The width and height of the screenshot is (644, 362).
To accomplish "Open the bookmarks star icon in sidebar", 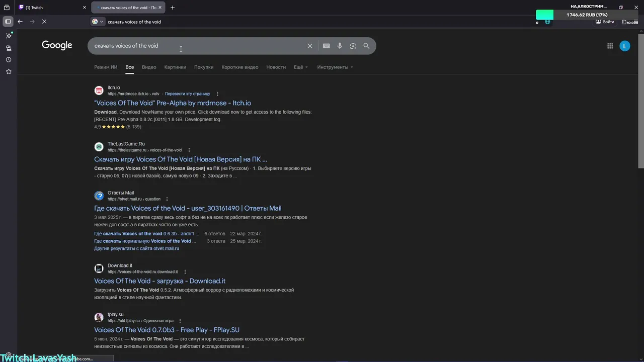I will [x=9, y=72].
